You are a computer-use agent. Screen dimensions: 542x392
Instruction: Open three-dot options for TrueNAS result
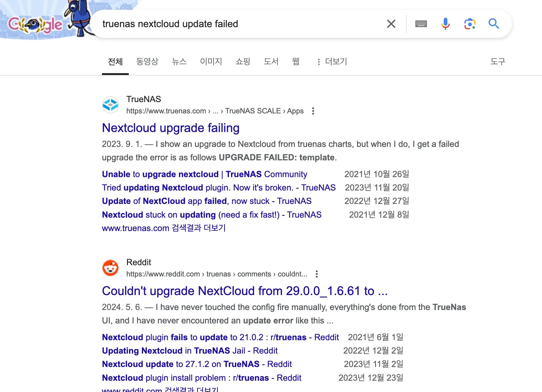pyautogui.click(x=313, y=111)
